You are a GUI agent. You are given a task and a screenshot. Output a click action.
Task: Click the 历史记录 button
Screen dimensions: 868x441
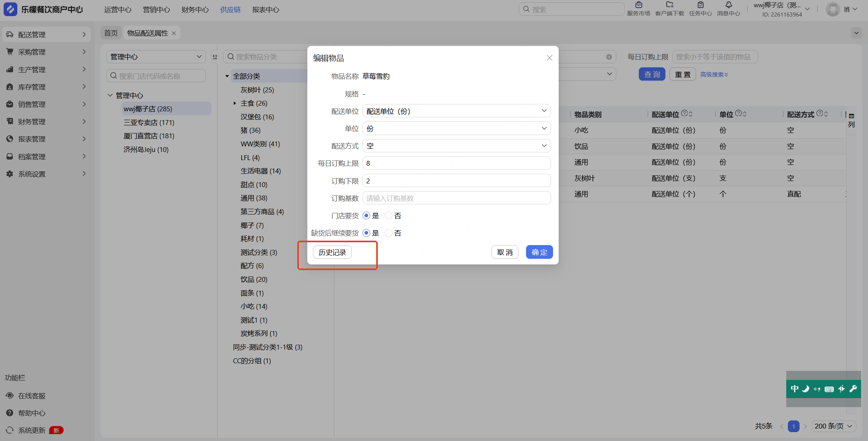[332, 252]
